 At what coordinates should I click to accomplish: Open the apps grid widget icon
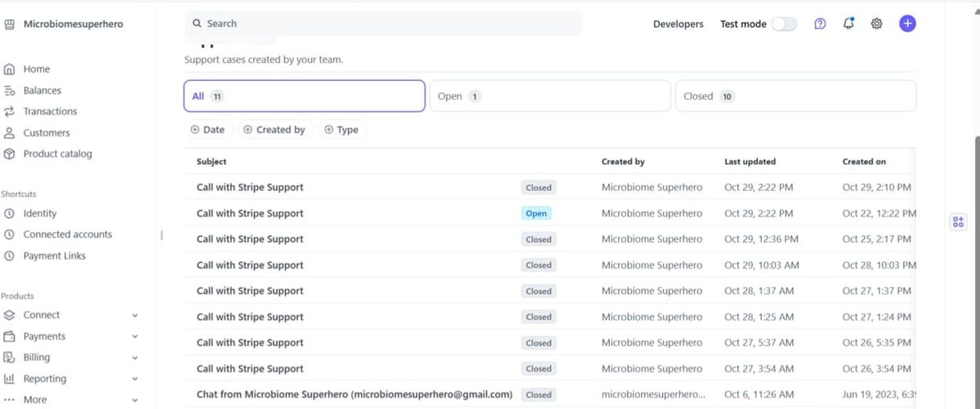coord(959,222)
